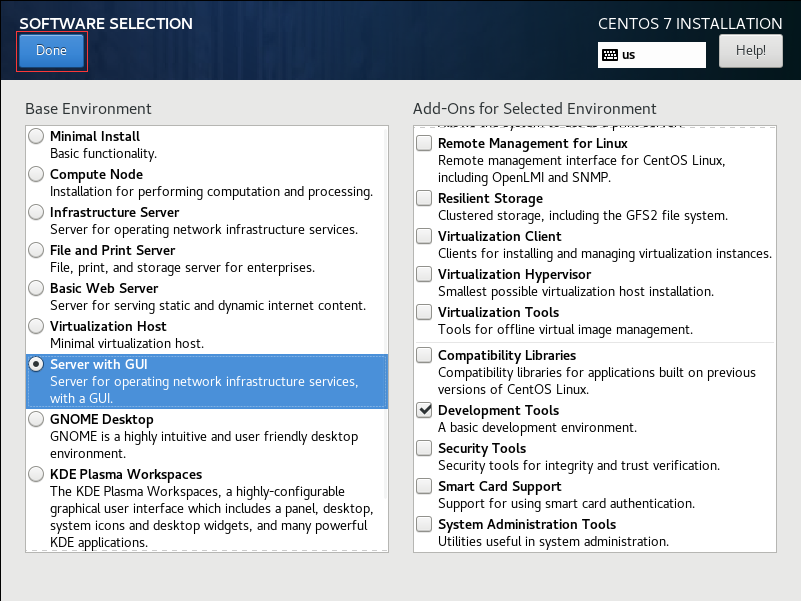
Task: Click 'Clients for installing and managing' description
Action: point(605,254)
